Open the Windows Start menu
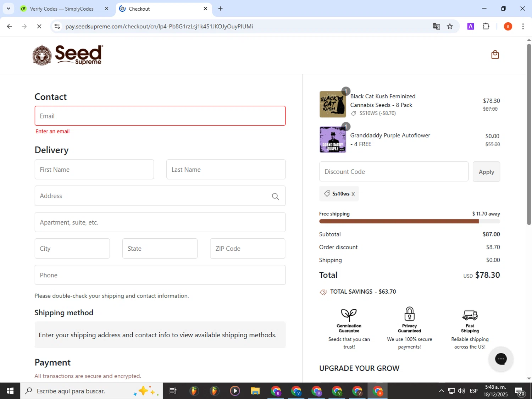The width and height of the screenshot is (532, 399). click(10, 391)
